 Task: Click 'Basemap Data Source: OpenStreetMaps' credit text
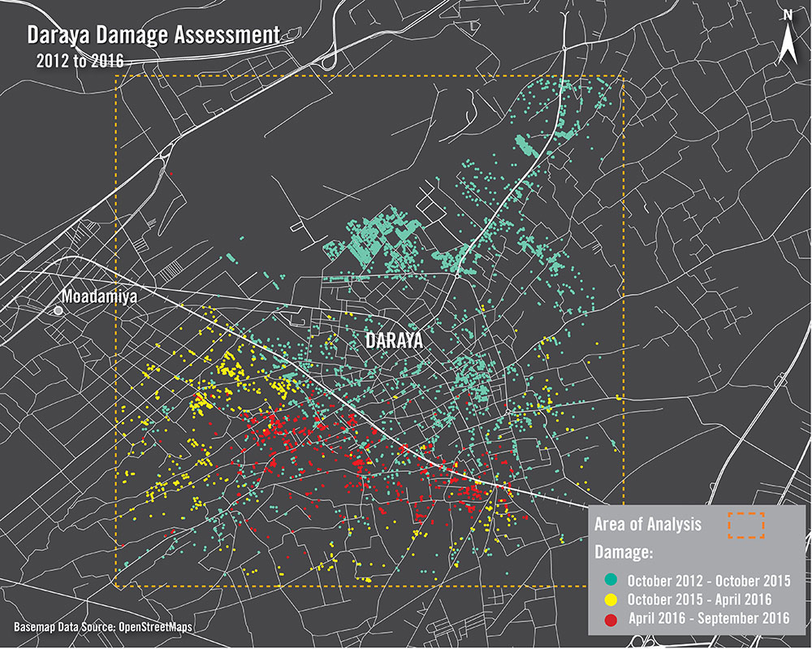(103, 627)
